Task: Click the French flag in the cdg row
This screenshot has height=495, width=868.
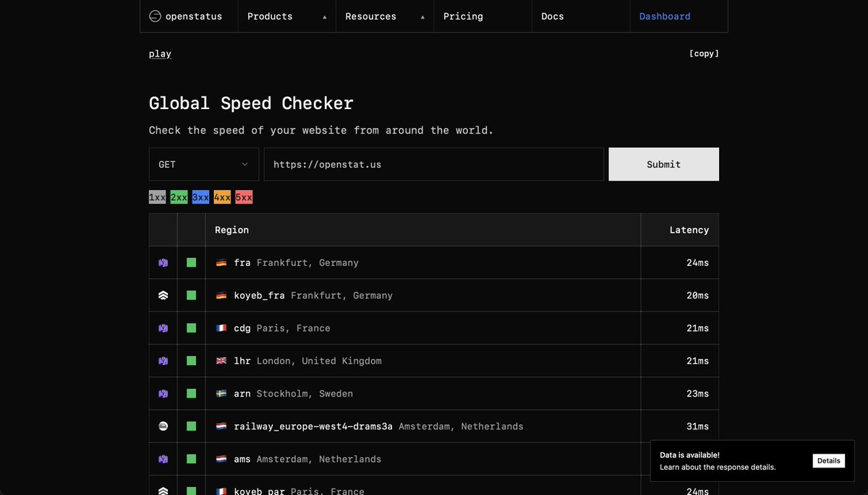Action: pyautogui.click(x=221, y=328)
